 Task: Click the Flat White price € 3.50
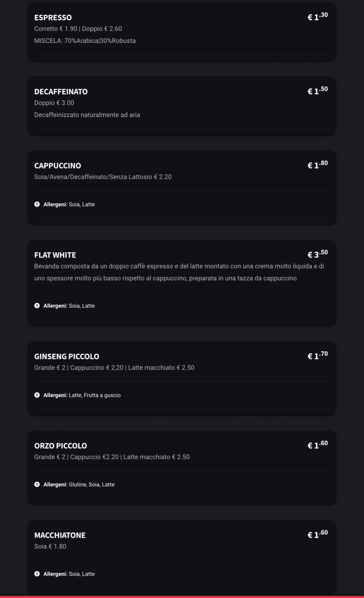317,254
